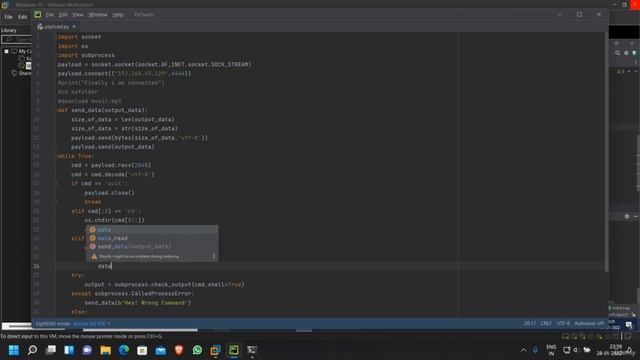
Task: Switch the ENG IN input language
Action: click(x=551, y=350)
